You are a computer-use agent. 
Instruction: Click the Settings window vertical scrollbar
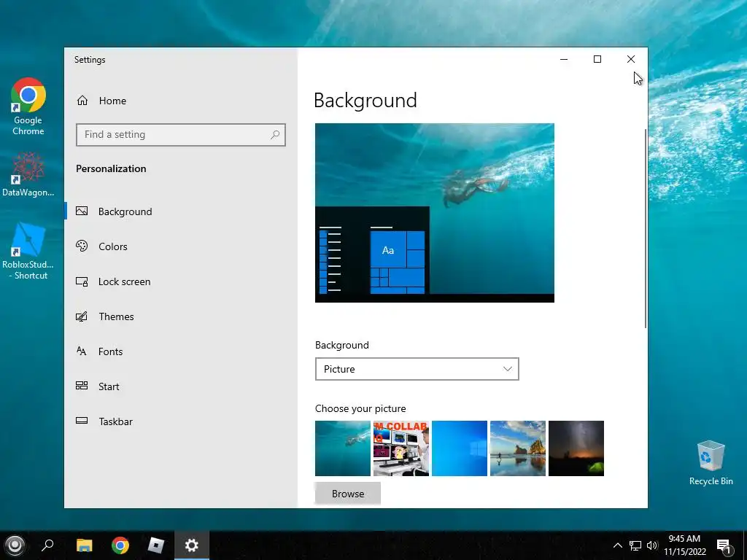coord(646,228)
